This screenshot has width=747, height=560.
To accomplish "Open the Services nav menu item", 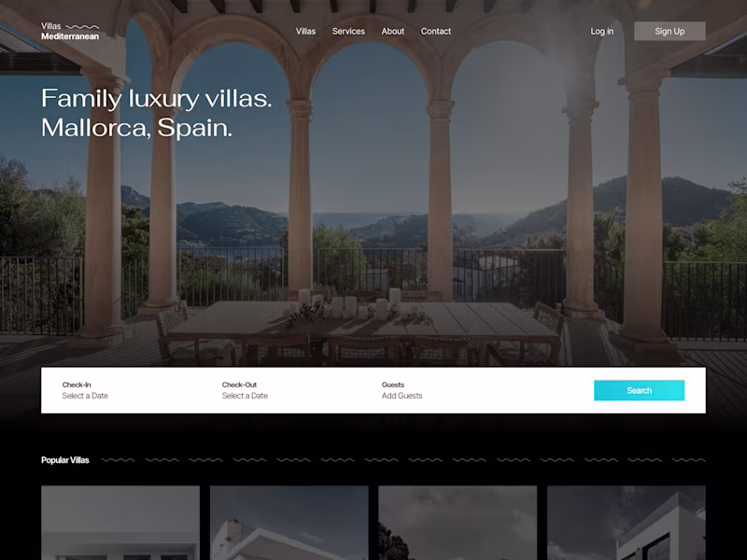I will (x=348, y=32).
